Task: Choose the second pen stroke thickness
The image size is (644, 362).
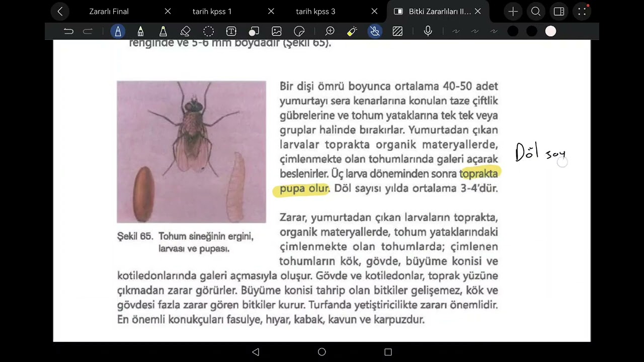Action: coord(474,31)
